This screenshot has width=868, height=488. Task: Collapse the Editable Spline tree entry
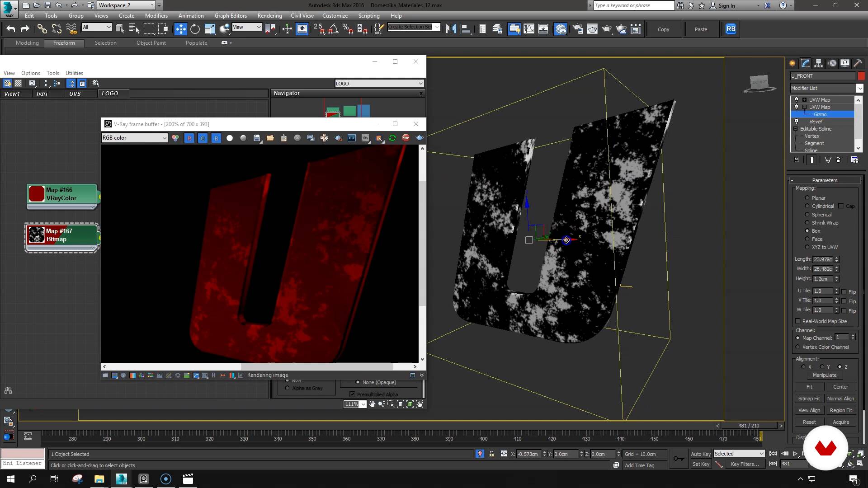[x=796, y=129]
